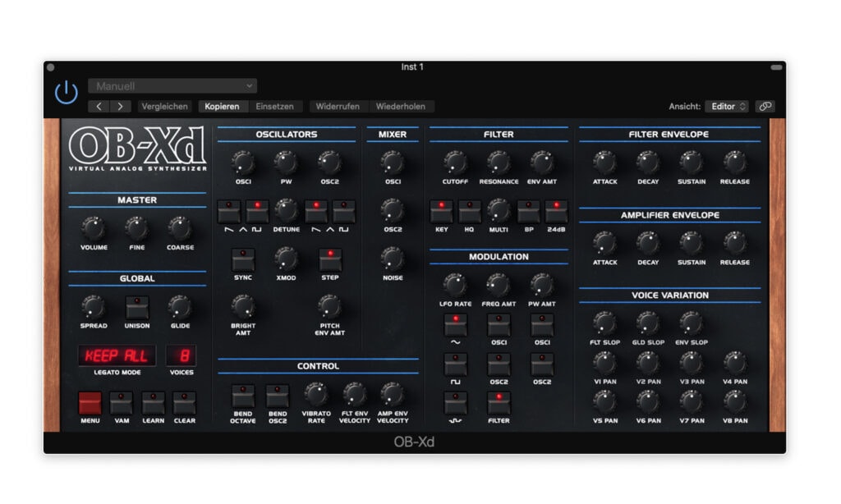
Task: Click the mixer NOISE knob
Action: (393, 259)
